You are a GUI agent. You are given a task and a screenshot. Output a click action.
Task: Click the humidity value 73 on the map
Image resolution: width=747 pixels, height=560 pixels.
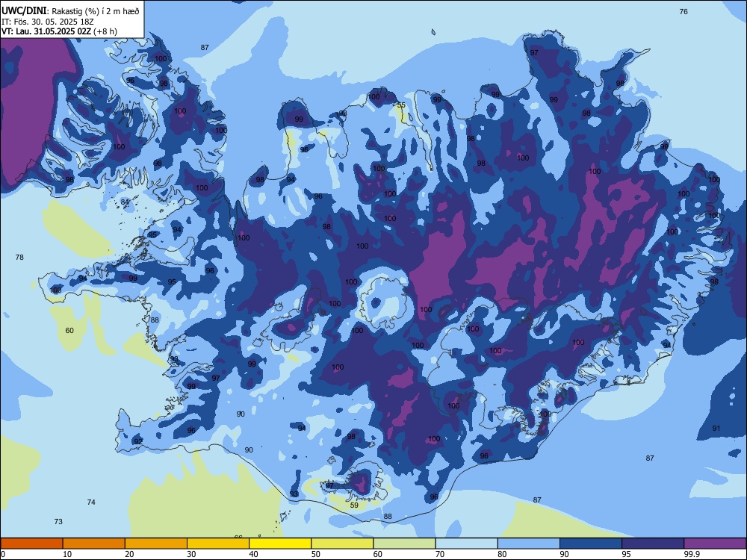[x=58, y=521]
